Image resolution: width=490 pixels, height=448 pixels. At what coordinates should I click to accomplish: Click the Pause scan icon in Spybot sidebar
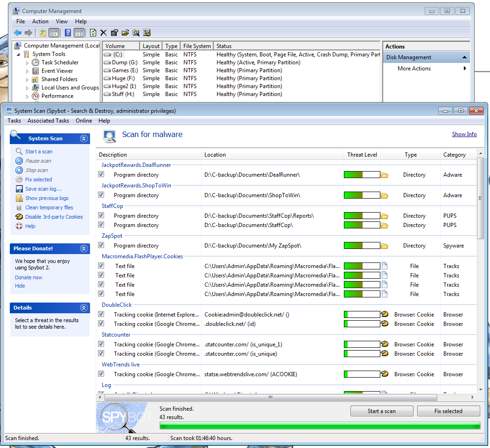19,161
